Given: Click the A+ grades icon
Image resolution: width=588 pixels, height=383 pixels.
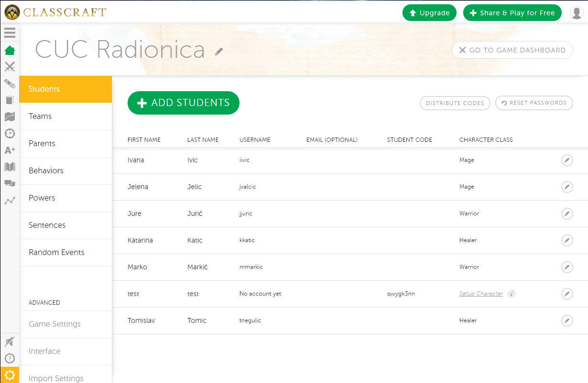Looking at the screenshot, I should point(10,150).
